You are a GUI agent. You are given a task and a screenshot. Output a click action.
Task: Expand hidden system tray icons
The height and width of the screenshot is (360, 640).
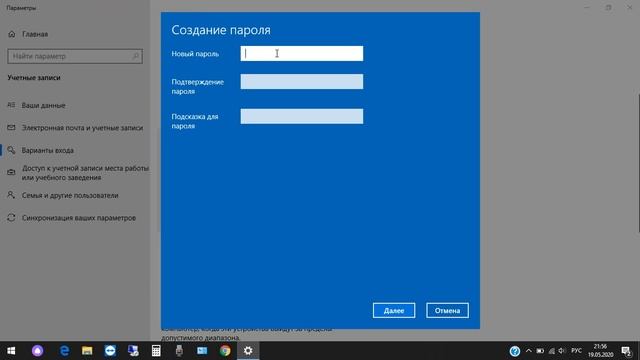[x=529, y=351]
